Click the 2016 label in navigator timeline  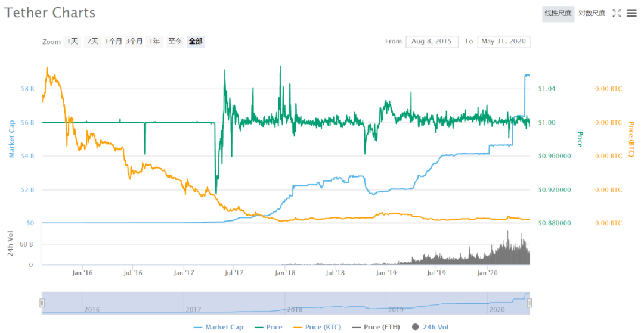click(x=92, y=310)
